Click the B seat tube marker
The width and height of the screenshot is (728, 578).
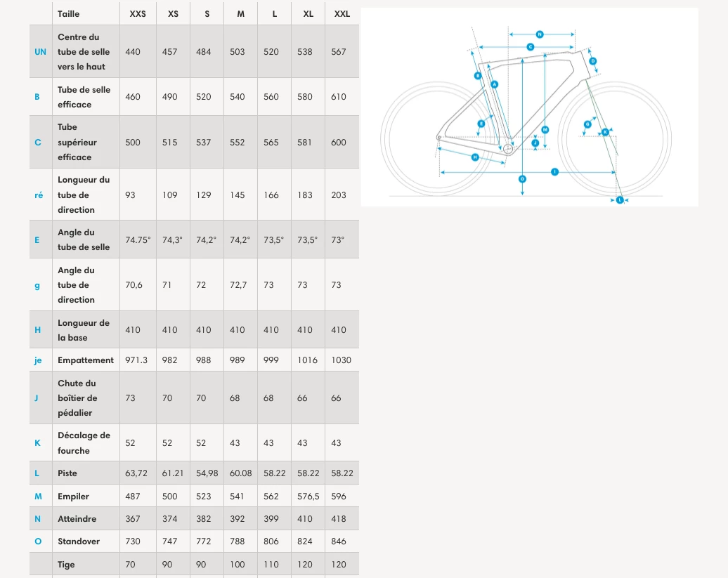tap(478, 75)
